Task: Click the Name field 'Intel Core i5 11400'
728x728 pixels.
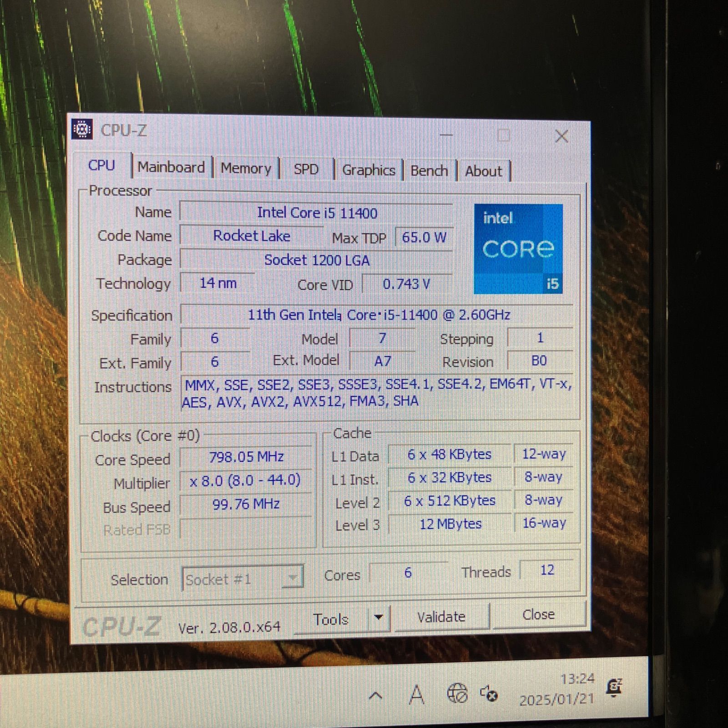Action: tap(317, 212)
